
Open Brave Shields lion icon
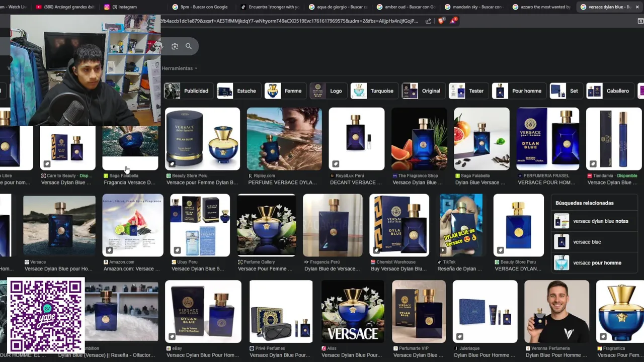(441, 21)
